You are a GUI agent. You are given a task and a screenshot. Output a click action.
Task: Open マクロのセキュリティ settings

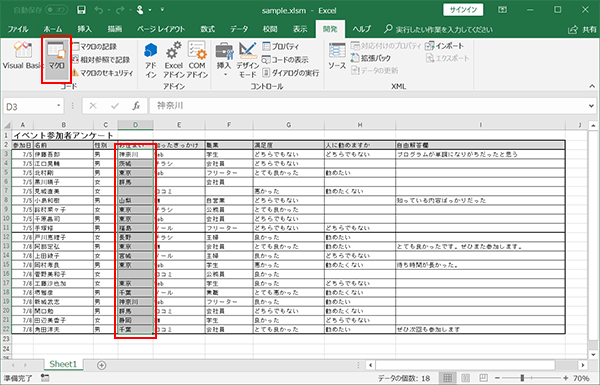[x=103, y=73]
